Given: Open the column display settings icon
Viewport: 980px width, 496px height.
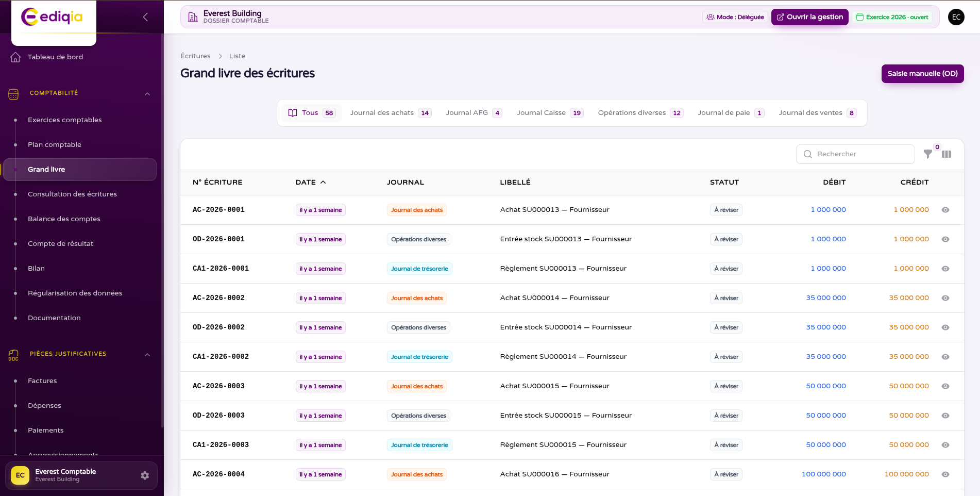Looking at the screenshot, I should click(947, 154).
